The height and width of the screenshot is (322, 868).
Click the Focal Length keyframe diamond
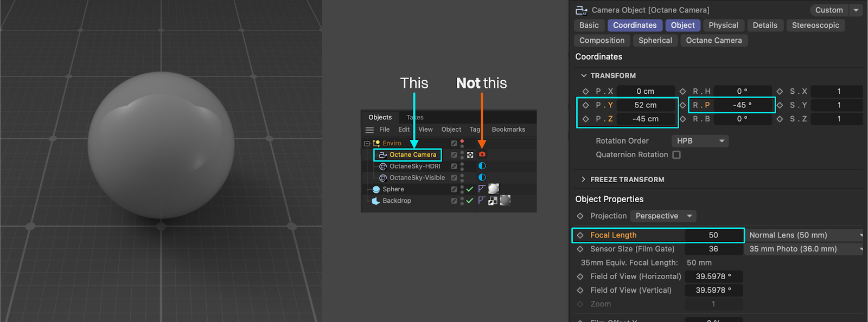click(580, 235)
